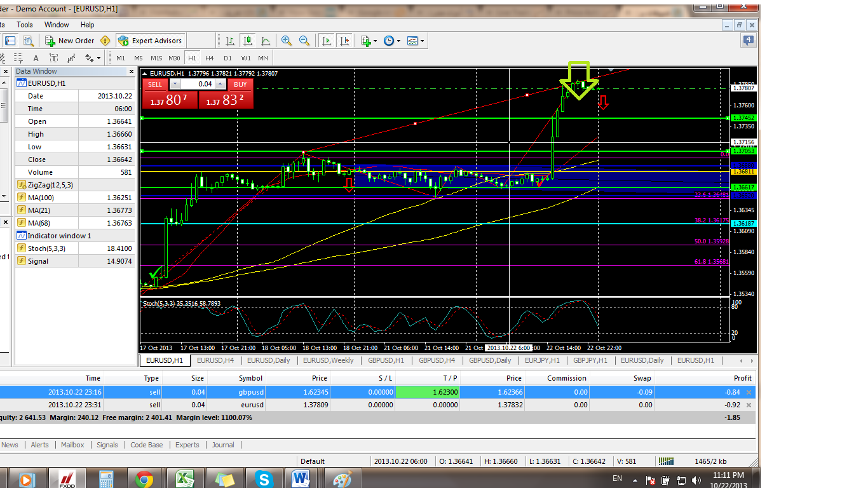868x488 pixels.
Task: Open the Tools menu
Action: (x=25, y=25)
